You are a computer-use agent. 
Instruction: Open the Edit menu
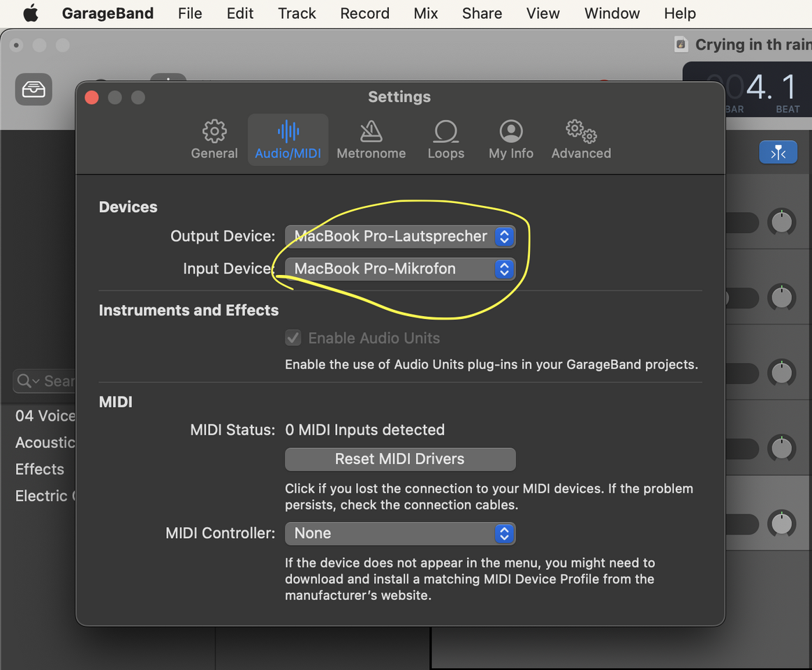click(239, 13)
